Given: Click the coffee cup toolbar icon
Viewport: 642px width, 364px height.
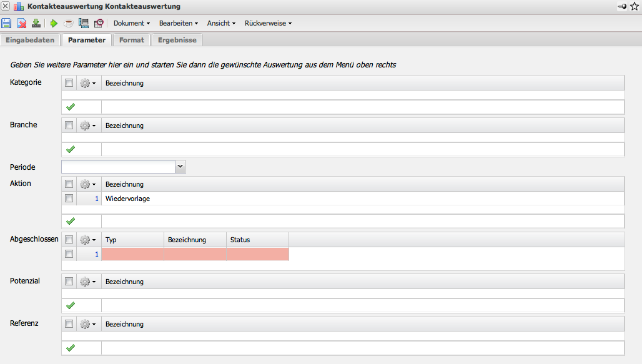Looking at the screenshot, I should coord(68,23).
